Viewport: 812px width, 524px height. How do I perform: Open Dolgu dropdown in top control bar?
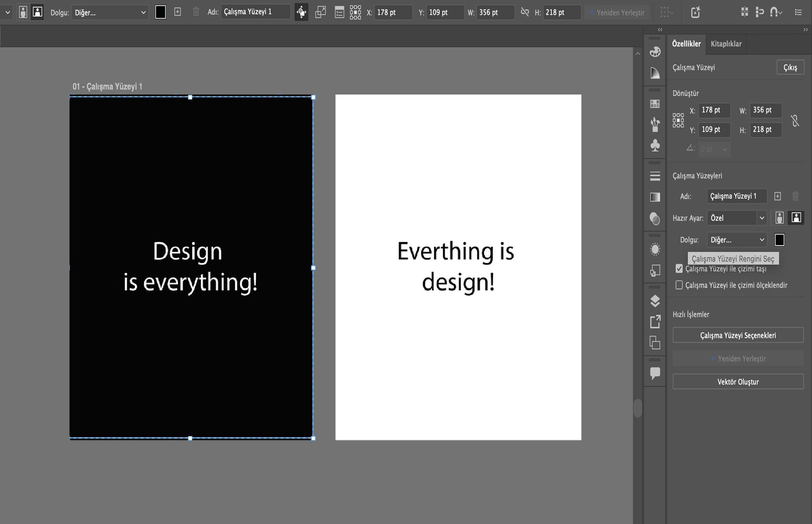point(110,13)
